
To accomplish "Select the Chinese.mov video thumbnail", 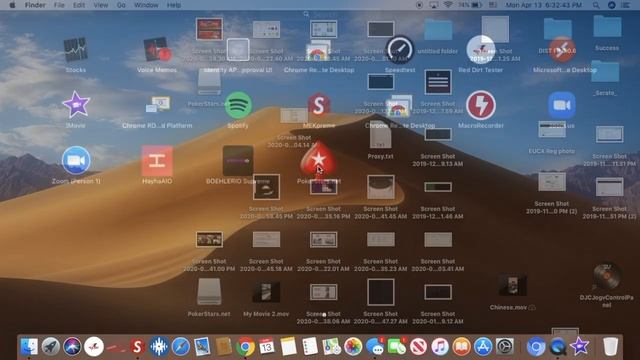I will point(513,285).
